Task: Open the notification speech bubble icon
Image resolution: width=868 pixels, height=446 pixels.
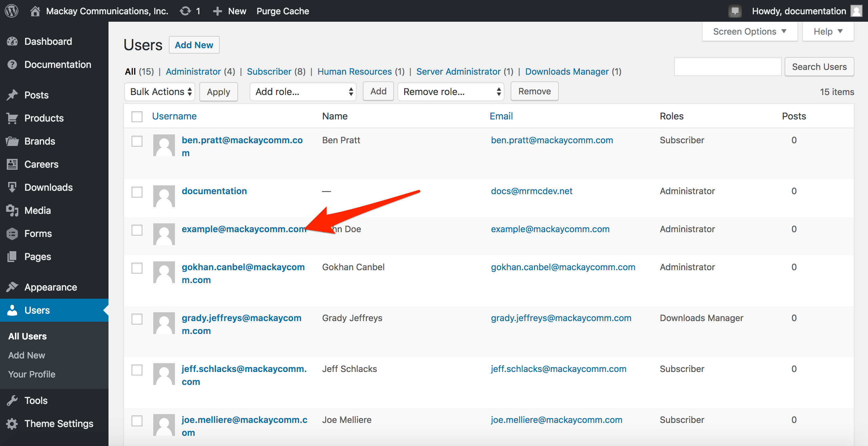Action: click(735, 11)
